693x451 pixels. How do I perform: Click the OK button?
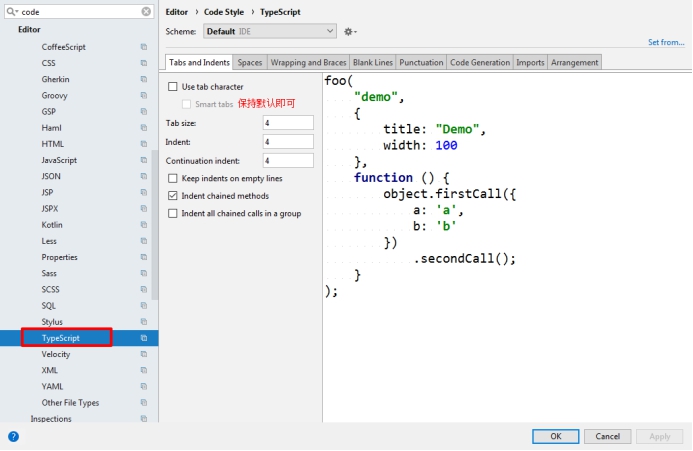(556, 436)
